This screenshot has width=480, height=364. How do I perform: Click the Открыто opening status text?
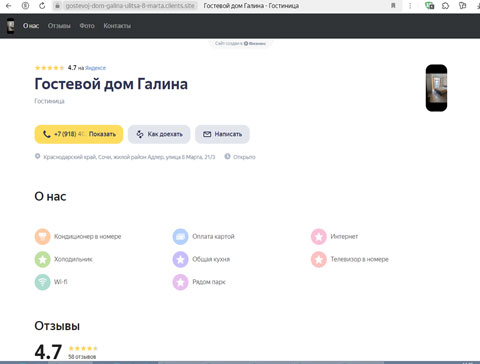pos(244,157)
